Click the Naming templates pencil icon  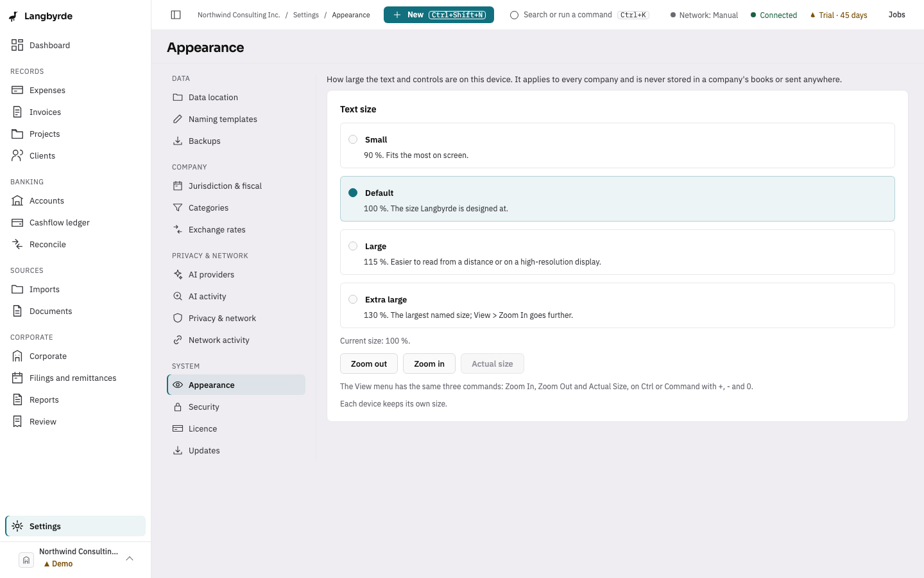[x=178, y=119]
